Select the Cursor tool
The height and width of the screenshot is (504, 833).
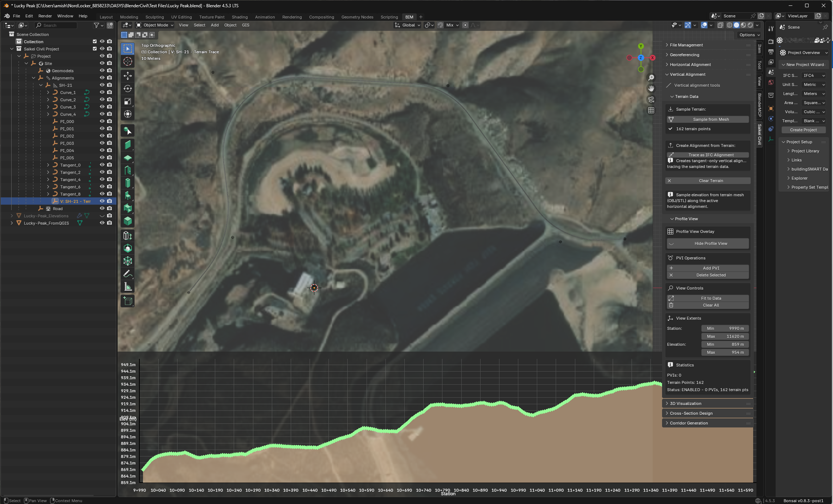[x=127, y=61]
